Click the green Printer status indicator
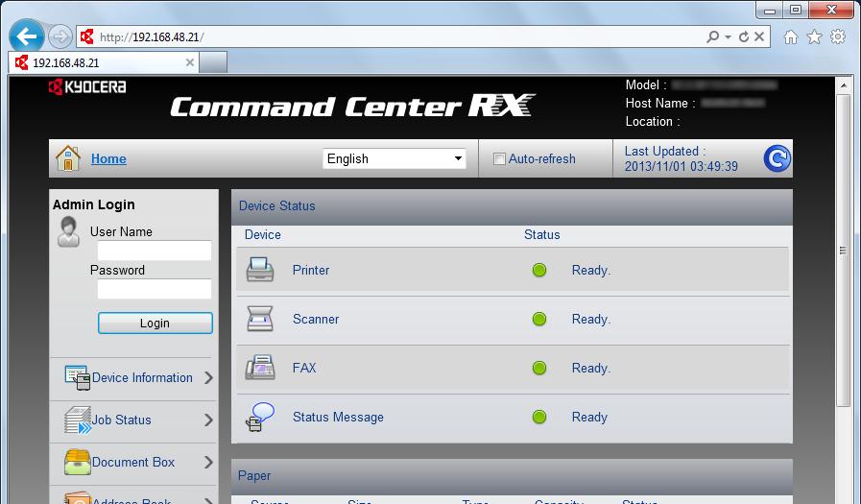 tap(539, 270)
